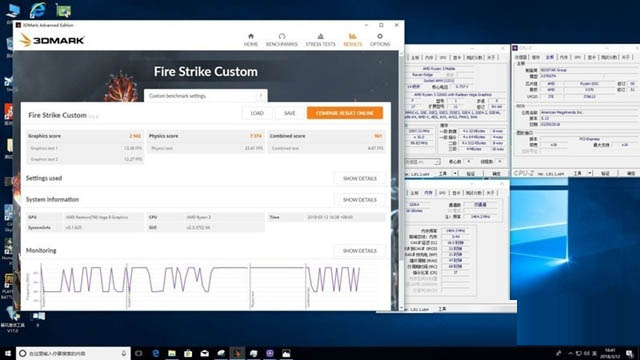640x360 pixels.
Task: Open Microsoft Store from the taskbar
Action: tap(188, 353)
